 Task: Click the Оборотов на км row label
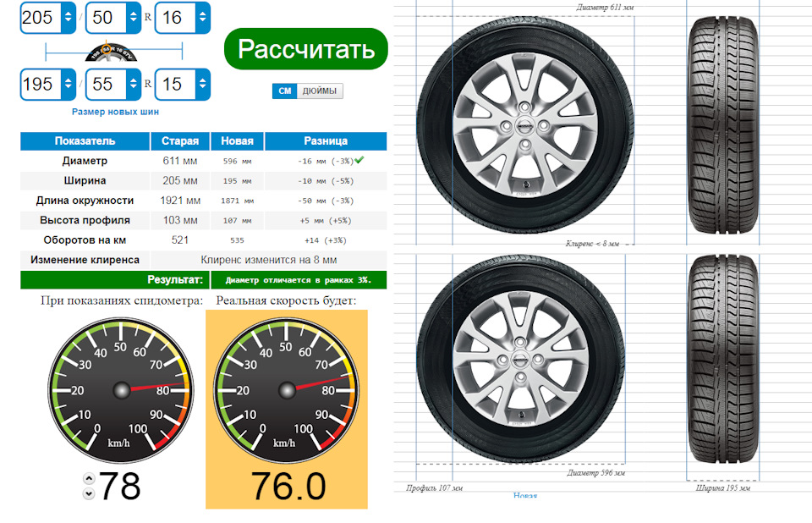coord(85,240)
